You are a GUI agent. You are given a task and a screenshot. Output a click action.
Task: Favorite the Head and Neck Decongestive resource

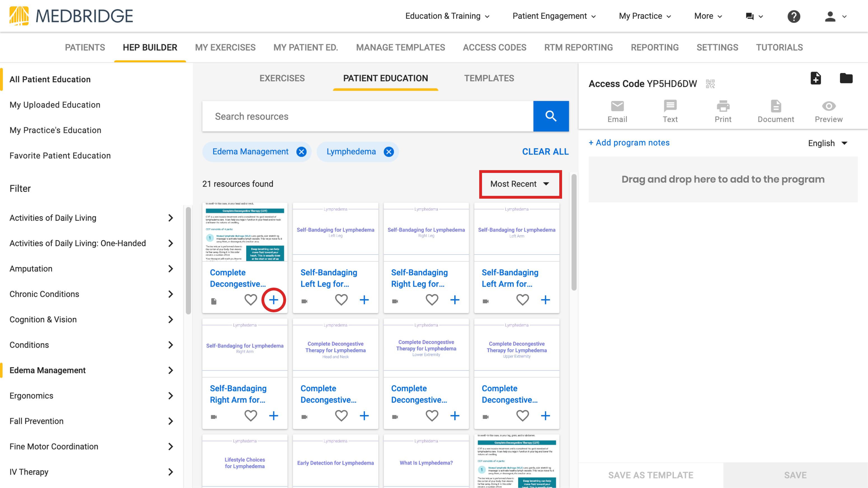pyautogui.click(x=341, y=416)
